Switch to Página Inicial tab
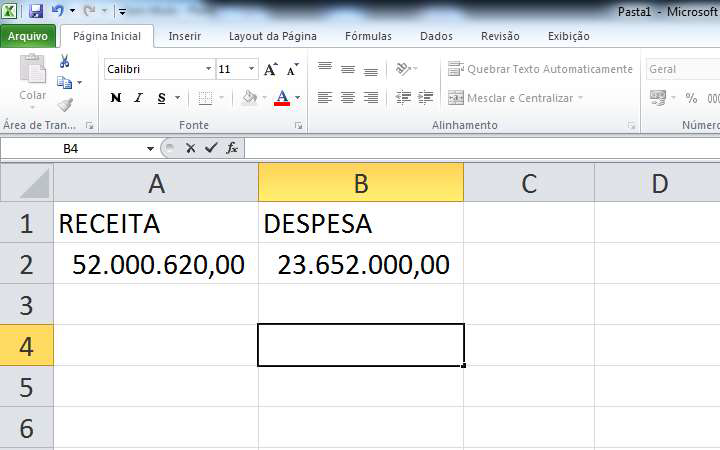720x450 pixels. click(107, 36)
